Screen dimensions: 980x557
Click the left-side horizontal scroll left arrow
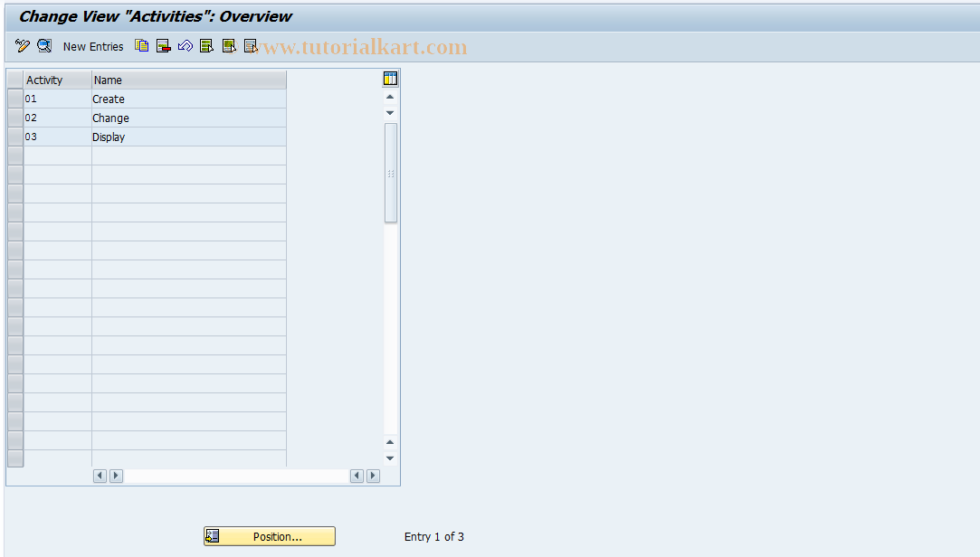tap(100, 476)
